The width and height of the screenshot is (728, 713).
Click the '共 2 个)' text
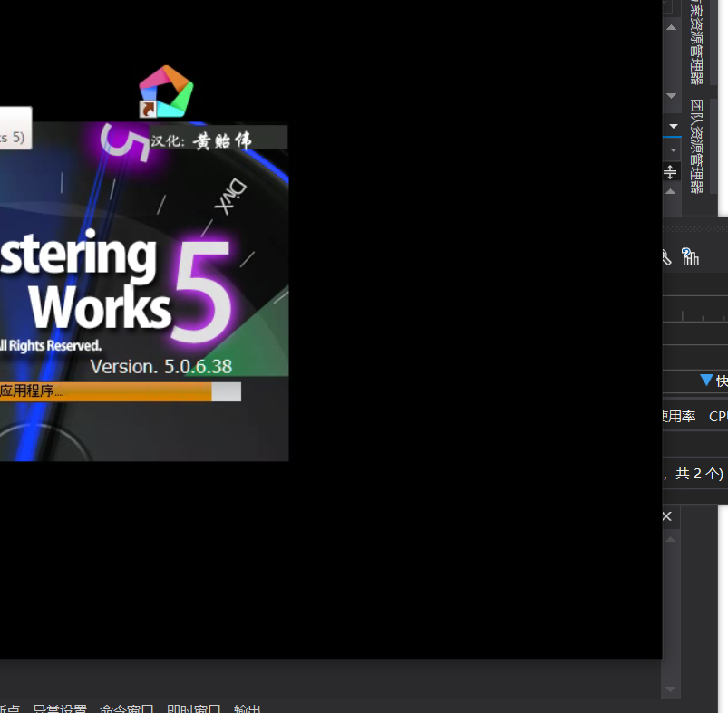[x=699, y=474]
